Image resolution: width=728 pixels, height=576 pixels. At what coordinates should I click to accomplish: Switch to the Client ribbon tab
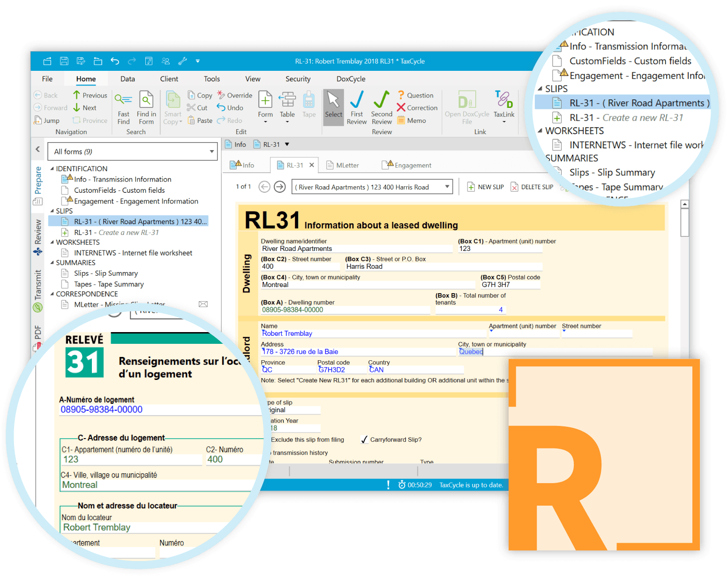click(169, 79)
